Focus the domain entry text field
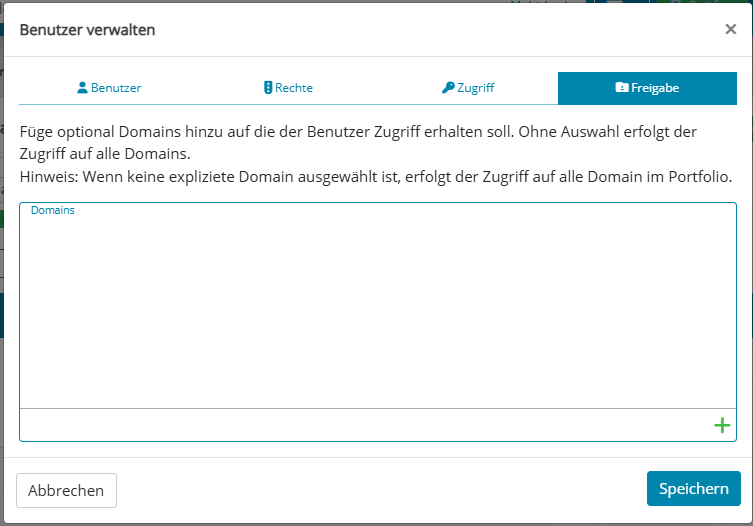The height and width of the screenshot is (526, 753). pos(365,425)
